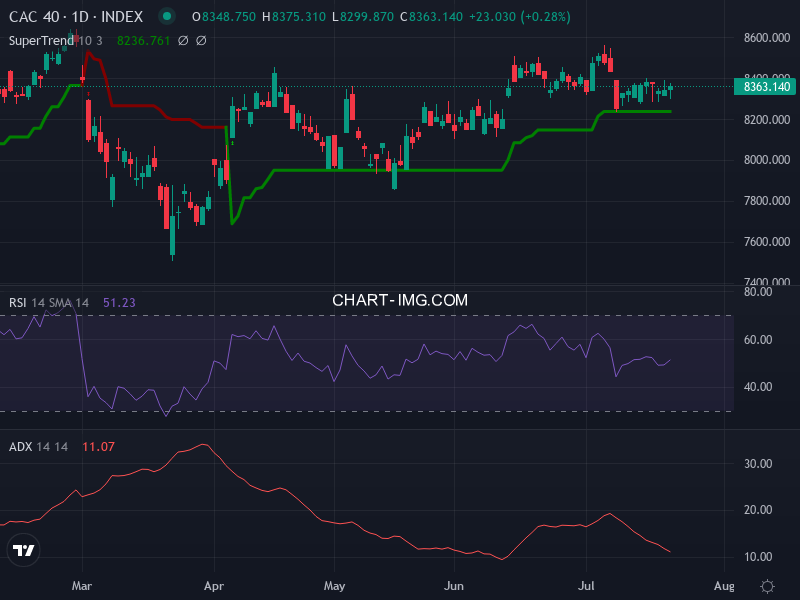Click RSI scale value 80.00
This screenshot has width=800, height=600.
click(758, 292)
